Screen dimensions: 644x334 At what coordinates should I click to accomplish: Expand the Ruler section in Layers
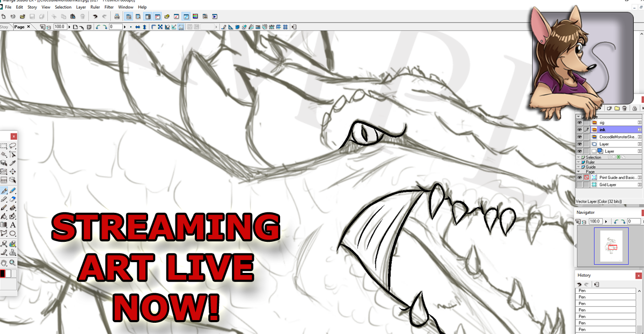(x=579, y=162)
